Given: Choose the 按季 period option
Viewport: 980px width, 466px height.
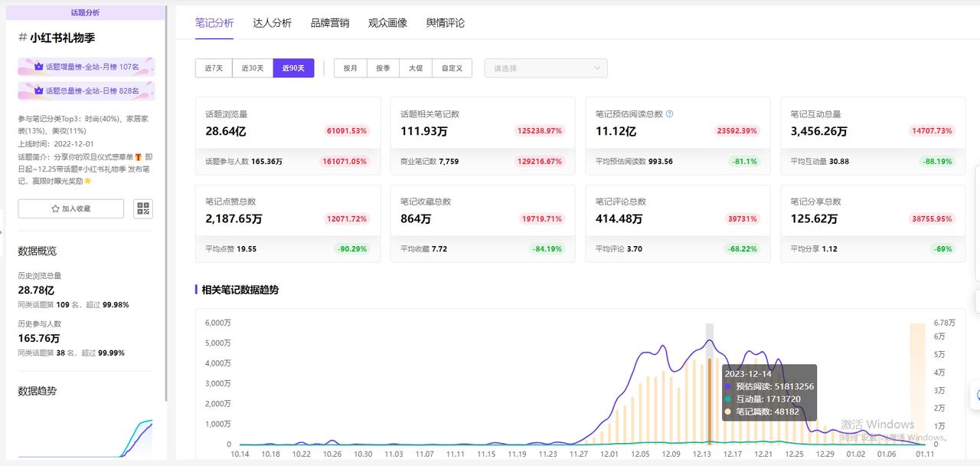Looking at the screenshot, I should [x=383, y=68].
